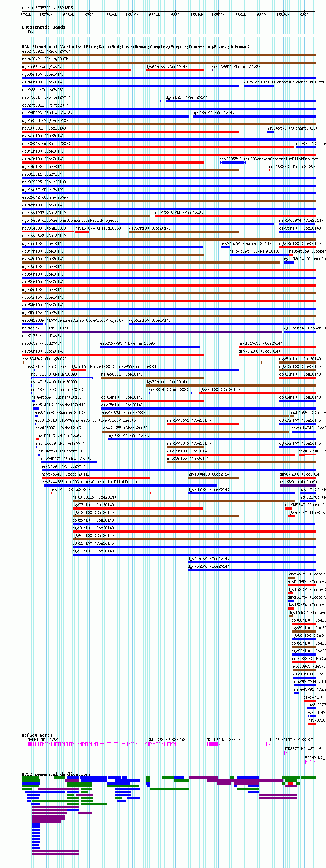Select the CROCCP2|NR_026752 gene label

pyautogui.click(x=166, y=740)
